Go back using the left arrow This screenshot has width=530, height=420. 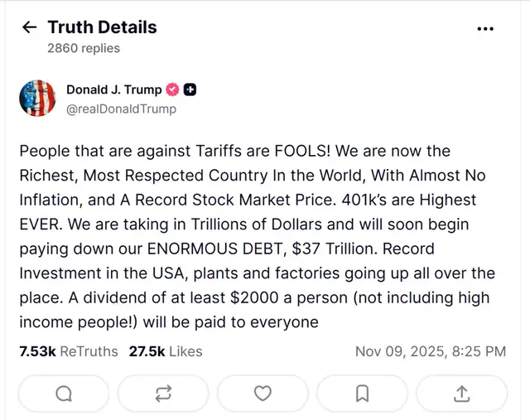[29, 27]
